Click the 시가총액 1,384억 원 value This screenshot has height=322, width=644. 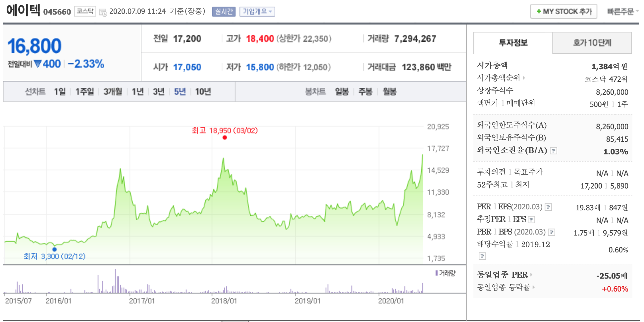[610, 67]
